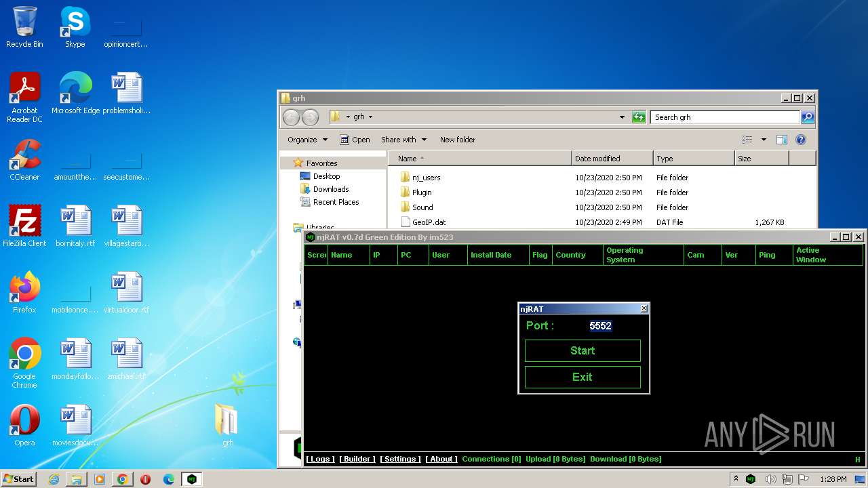Click the Explorer Back navigation arrow
The height and width of the screenshot is (488, 868).
(291, 117)
